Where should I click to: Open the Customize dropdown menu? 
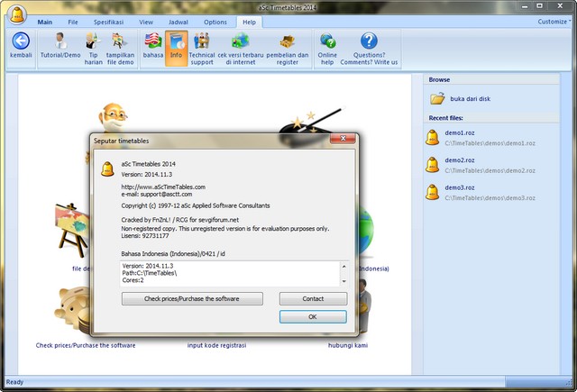click(554, 22)
